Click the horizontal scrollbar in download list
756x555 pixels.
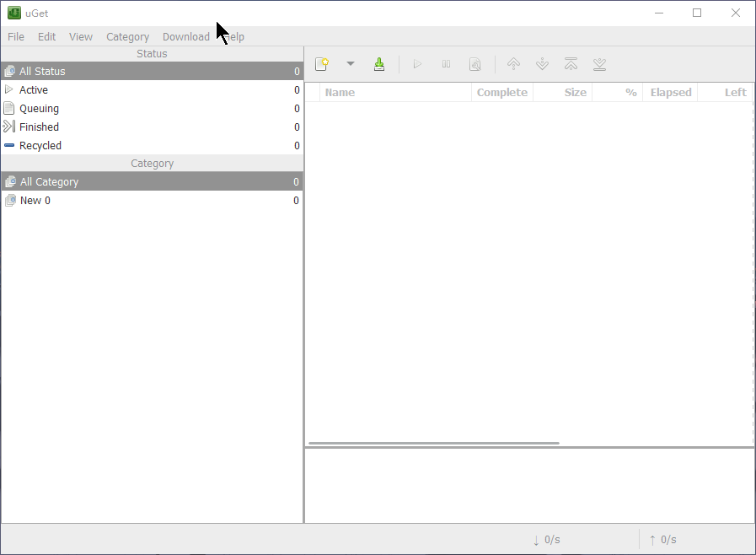[x=433, y=443]
